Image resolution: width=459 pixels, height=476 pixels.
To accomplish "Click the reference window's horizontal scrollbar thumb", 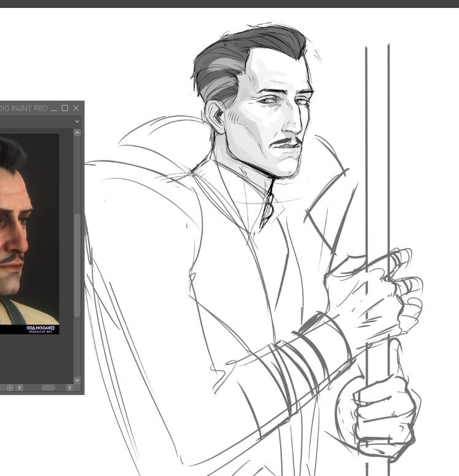I will 48,388.
